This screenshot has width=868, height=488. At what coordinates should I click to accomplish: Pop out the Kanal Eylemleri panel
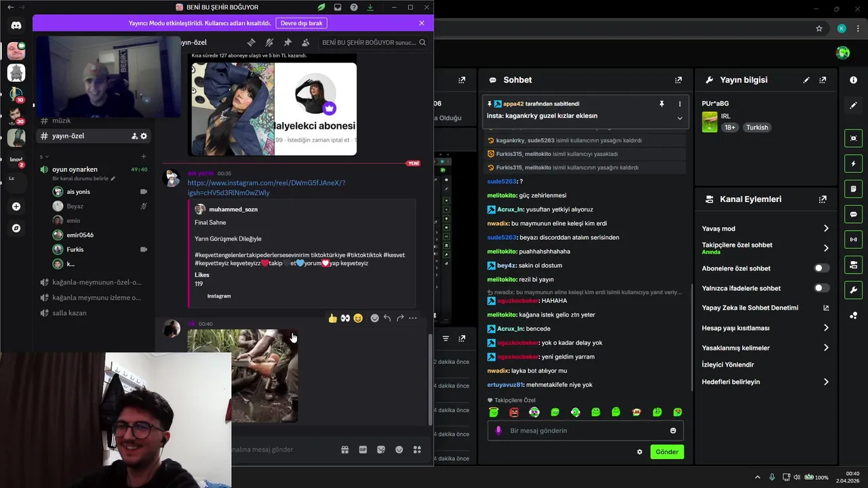[x=823, y=199]
